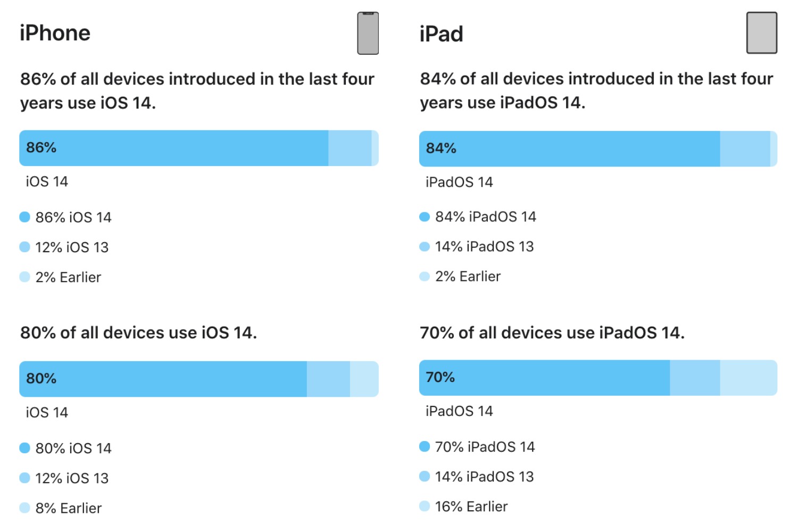Image resolution: width=798 pixels, height=532 pixels.
Task: Click the 2% Earlier dot under iPad
Action: click(x=425, y=276)
